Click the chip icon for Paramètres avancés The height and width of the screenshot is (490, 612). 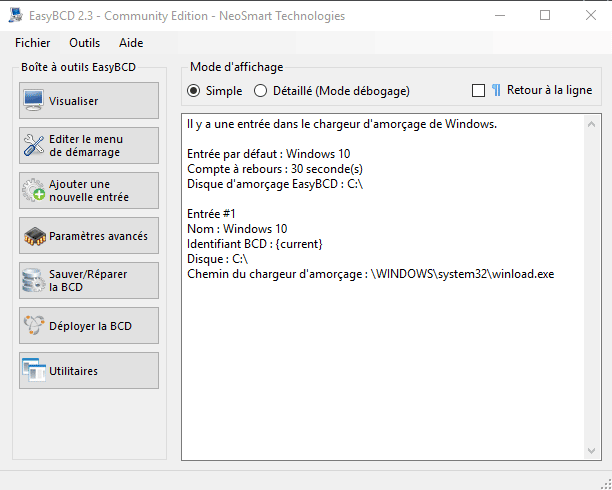click(34, 236)
